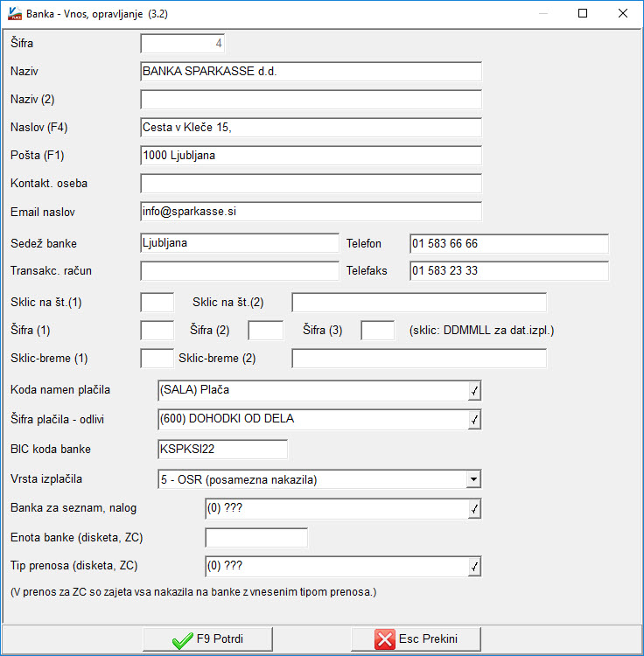The width and height of the screenshot is (644, 656).
Task: Click the Sedež banke field
Action: (240, 243)
